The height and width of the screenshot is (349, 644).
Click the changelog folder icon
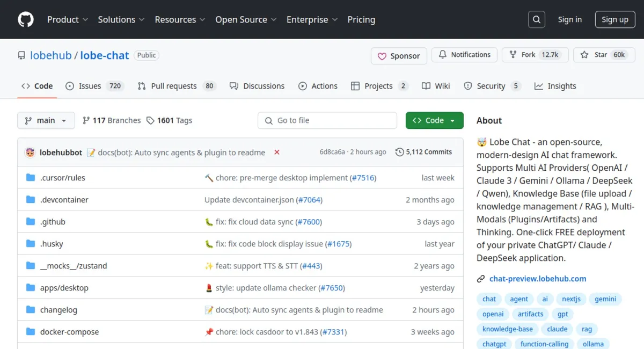point(31,310)
